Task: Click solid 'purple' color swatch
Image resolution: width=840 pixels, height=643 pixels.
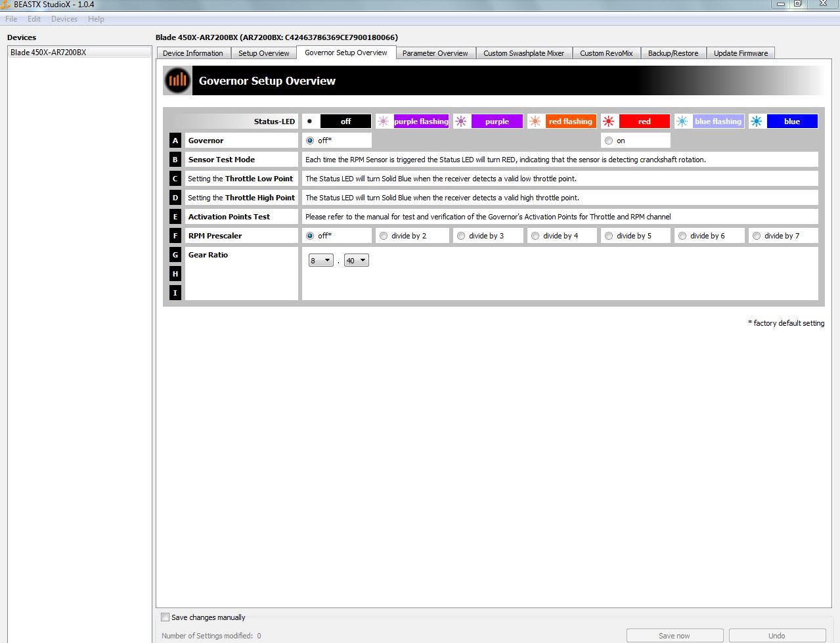Action: pos(497,122)
